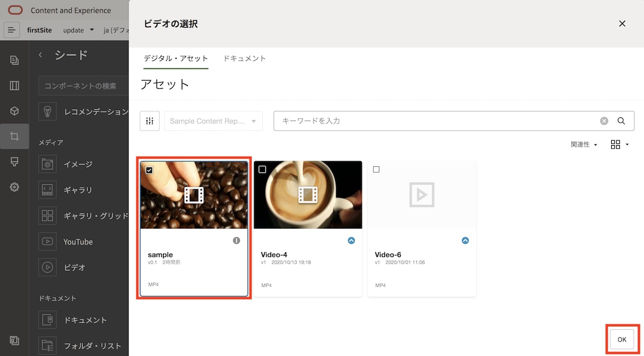Switch to the デジタル・アセット tab
Screen dimensions: 644x356
[176, 58]
